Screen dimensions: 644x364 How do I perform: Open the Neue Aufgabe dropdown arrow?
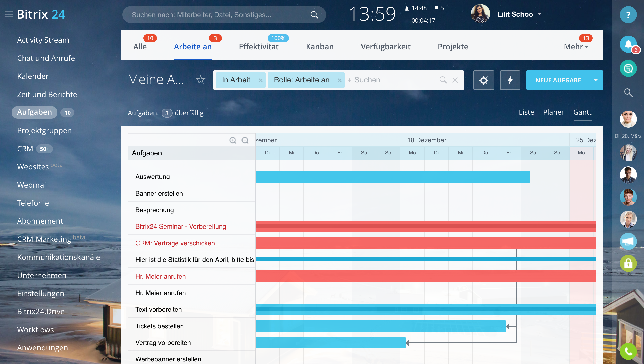click(x=595, y=80)
